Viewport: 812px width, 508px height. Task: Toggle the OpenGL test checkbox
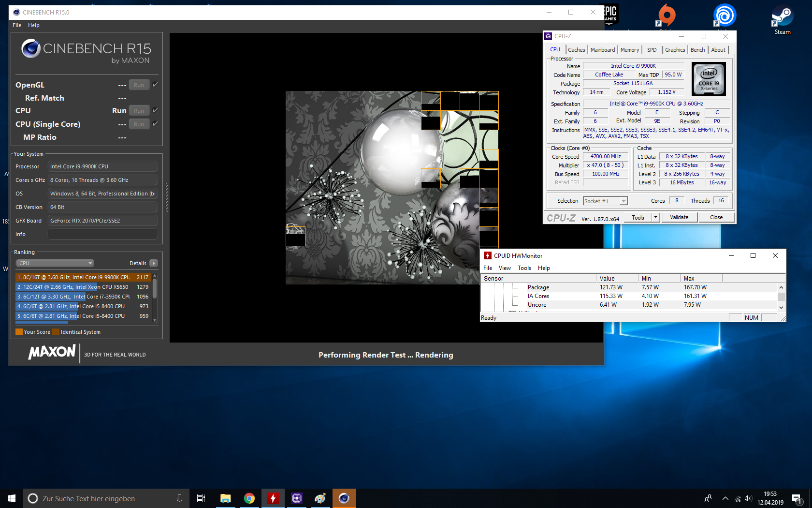click(x=156, y=85)
